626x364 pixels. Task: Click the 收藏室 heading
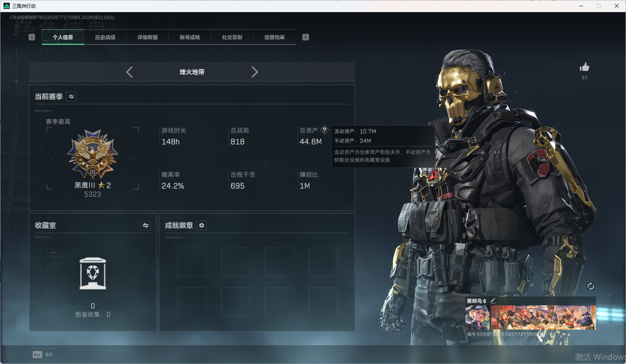45,225
